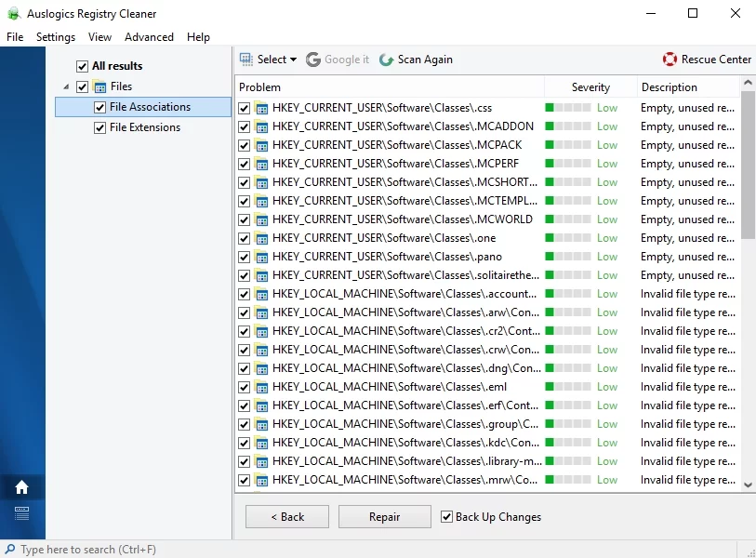Toggle the File Extensions checkbox
Viewport: 756px width, 558px height.
[x=100, y=127]
